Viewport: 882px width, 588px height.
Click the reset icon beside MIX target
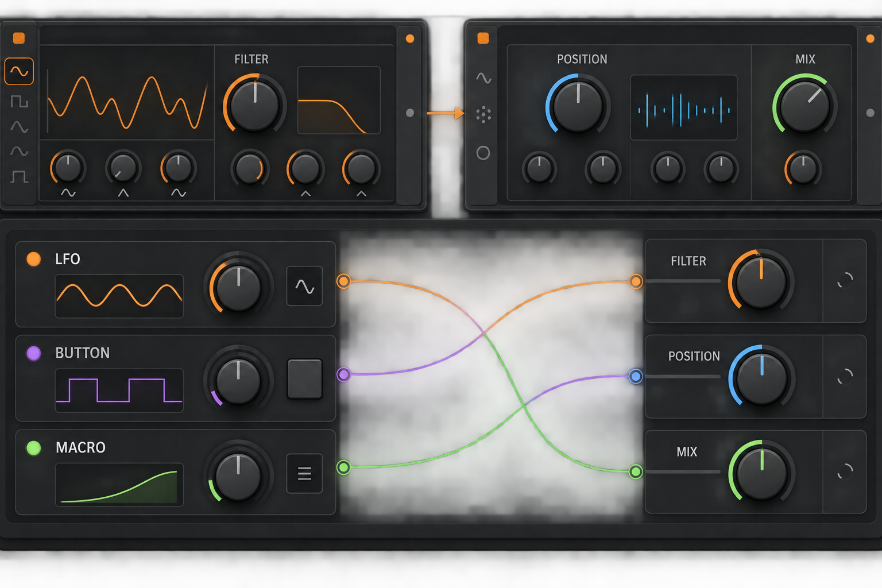(845, 471)
